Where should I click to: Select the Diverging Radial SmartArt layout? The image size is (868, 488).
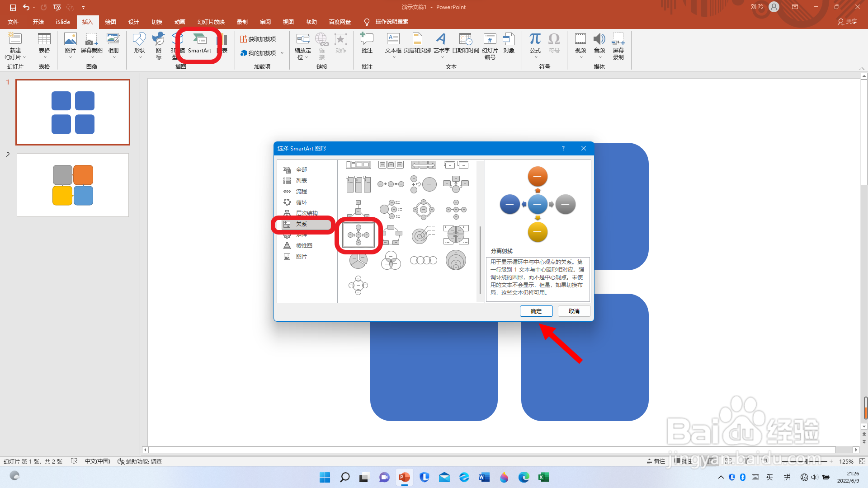pos(359,235)
